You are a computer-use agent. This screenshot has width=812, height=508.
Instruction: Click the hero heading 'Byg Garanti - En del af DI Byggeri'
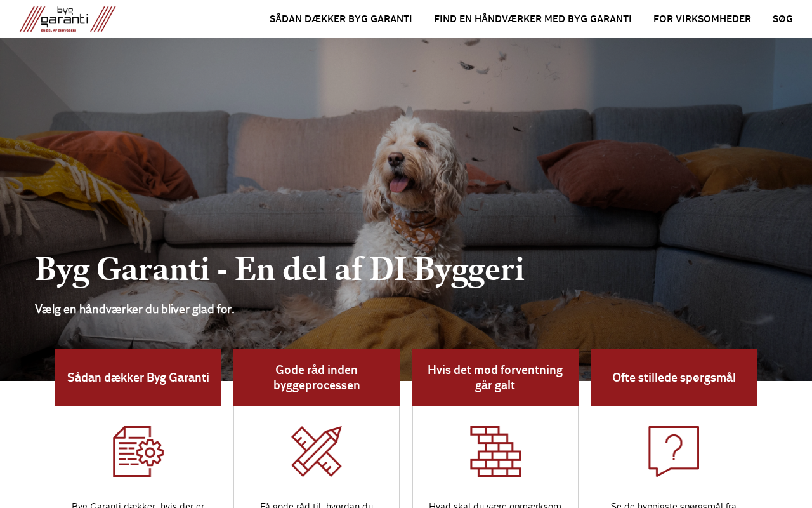(280, 270)
